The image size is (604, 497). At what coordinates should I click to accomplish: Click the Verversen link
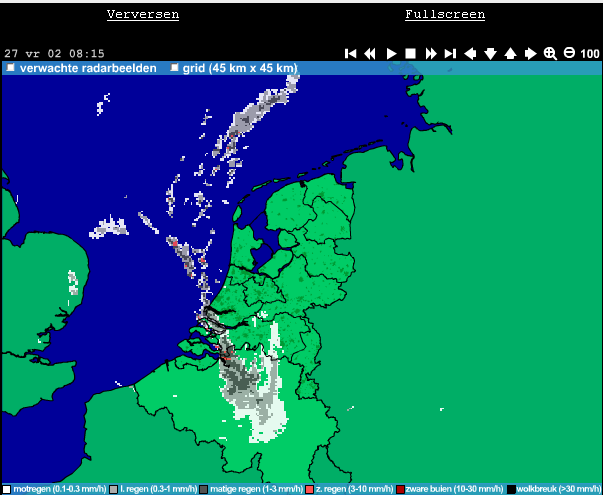click(x=143, y=15)
